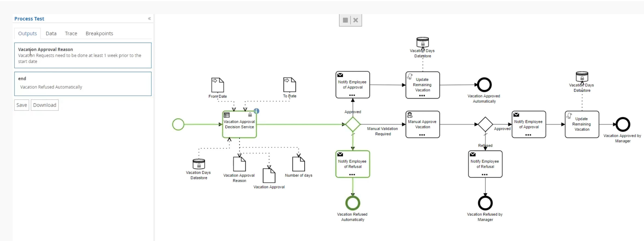Image resolution: width=644 pixels, height=241 pixels.
Task: Select the Vacation Refused Automatically end event
Action: coord(353,203)
